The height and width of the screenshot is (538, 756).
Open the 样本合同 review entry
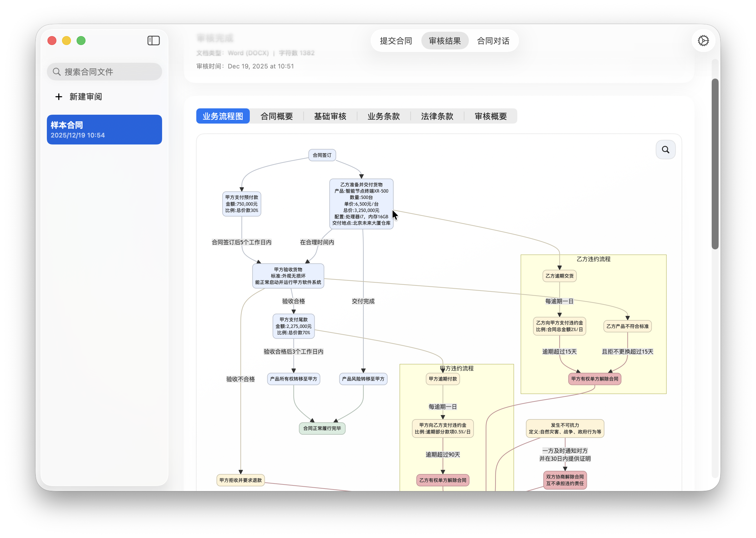point(104,129)
